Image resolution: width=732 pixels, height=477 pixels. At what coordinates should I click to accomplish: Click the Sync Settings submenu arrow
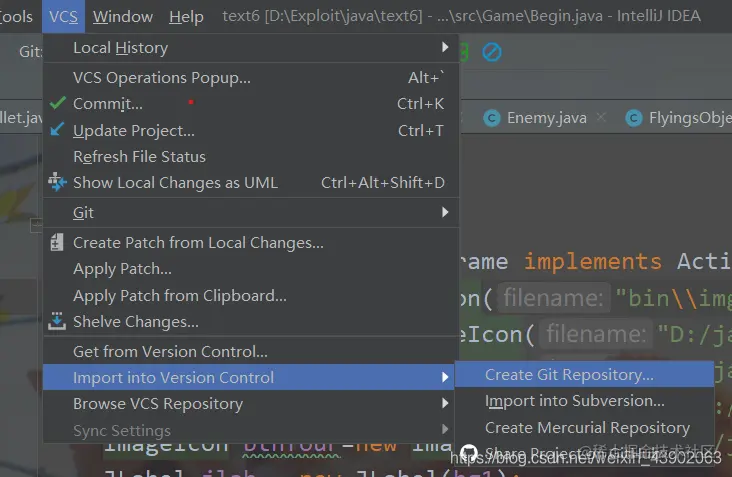coord(445,429)
